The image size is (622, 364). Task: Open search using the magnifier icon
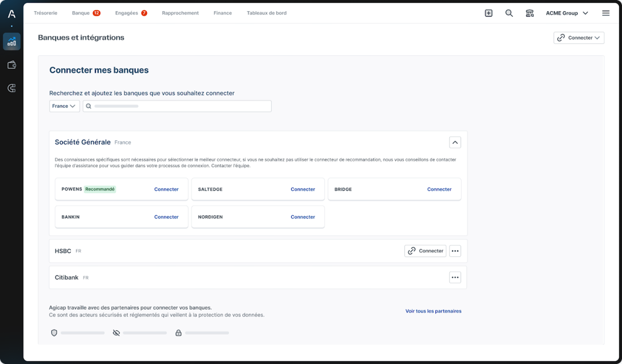509,13
